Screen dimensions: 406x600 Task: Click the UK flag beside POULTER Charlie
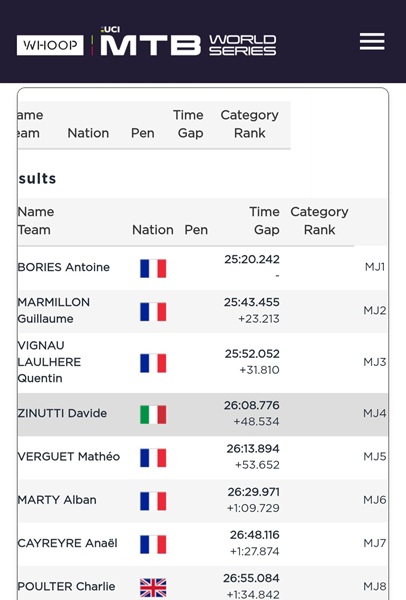[x=153, y=587]
